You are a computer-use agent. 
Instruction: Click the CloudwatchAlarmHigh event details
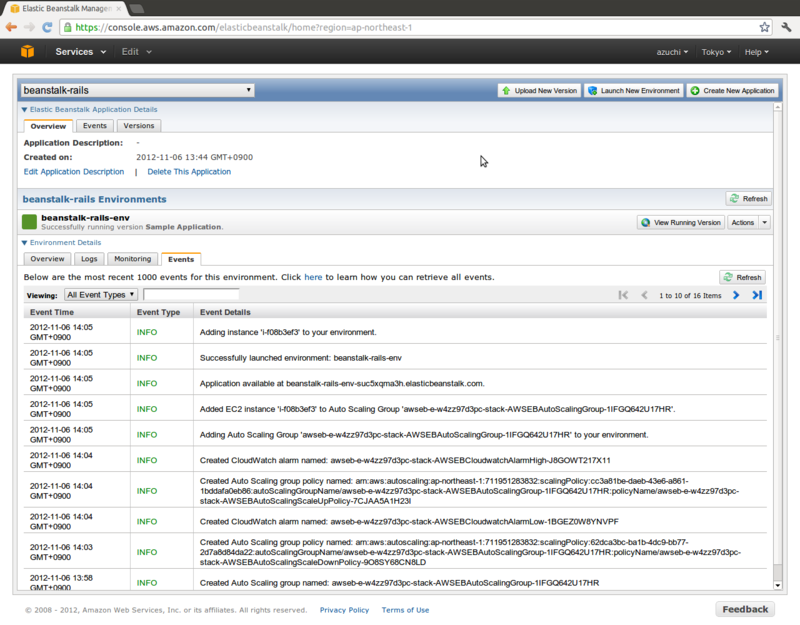point(405,460)
